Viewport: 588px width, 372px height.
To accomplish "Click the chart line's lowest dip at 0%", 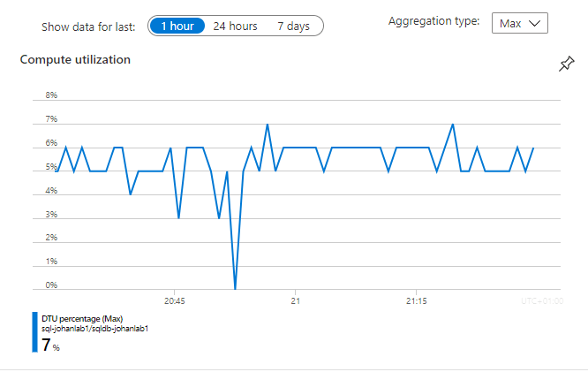I will pyautogui.click(x=235, y=287).
